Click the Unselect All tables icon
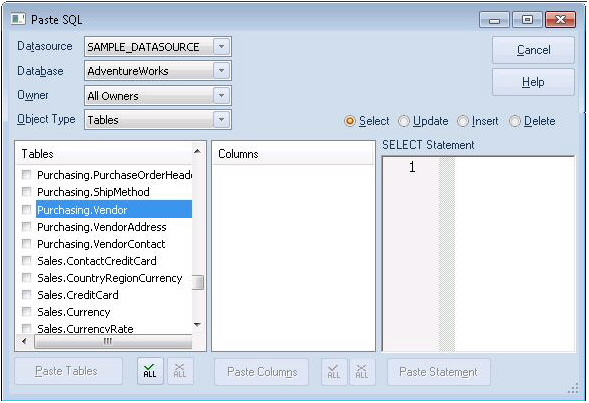The image size is (589, 403). click(x=180, y=371)
